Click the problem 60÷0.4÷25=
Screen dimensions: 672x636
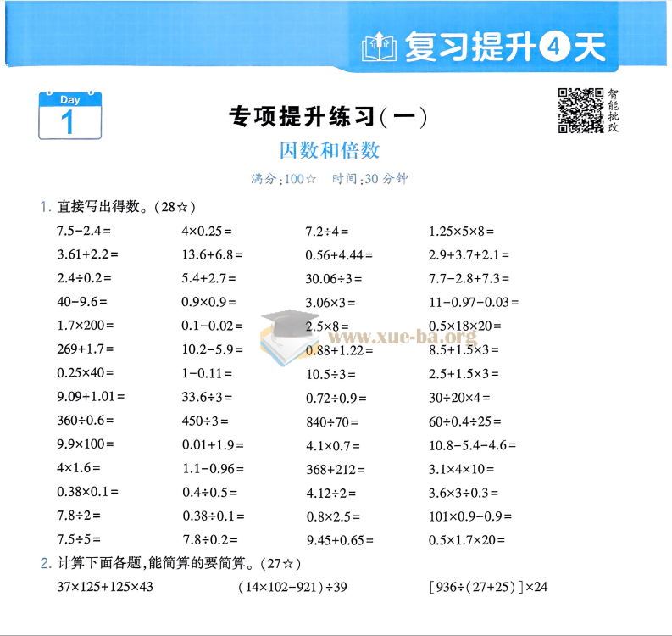[x=464, y=421]
